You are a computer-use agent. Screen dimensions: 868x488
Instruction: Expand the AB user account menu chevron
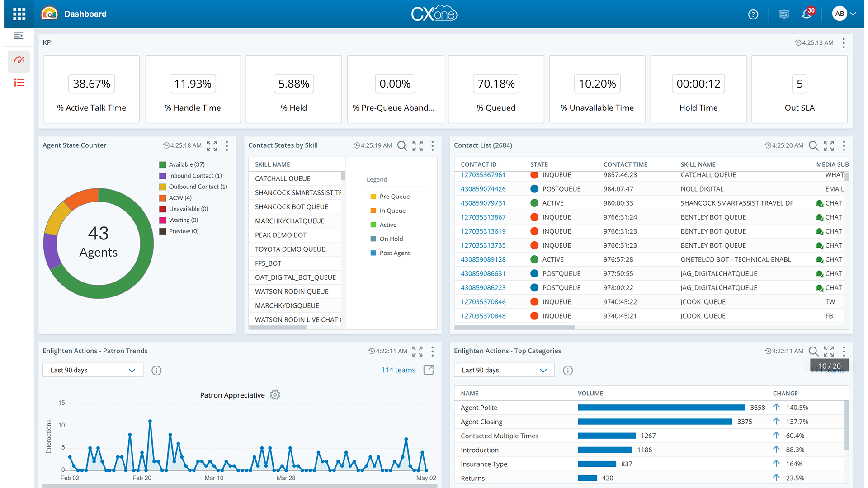[854, 13]
